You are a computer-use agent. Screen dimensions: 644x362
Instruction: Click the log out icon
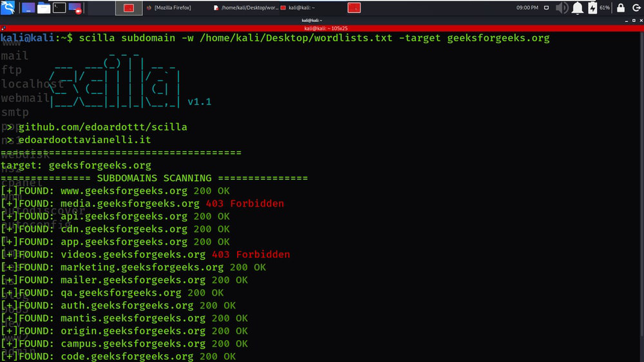point(636,8)
